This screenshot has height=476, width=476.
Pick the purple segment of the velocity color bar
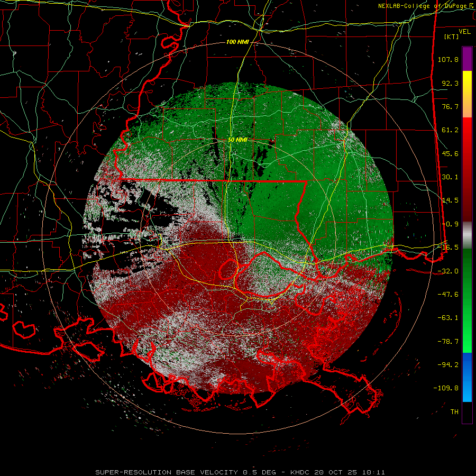click(467, 59)
